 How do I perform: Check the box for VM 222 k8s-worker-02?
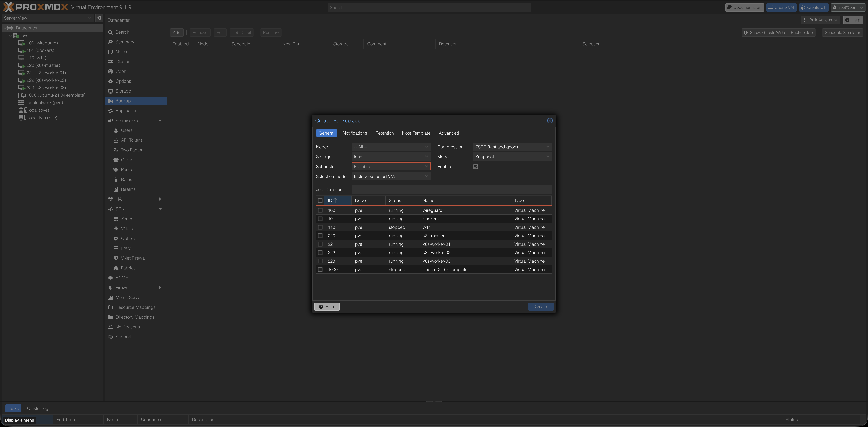click(x=320, y=253)
